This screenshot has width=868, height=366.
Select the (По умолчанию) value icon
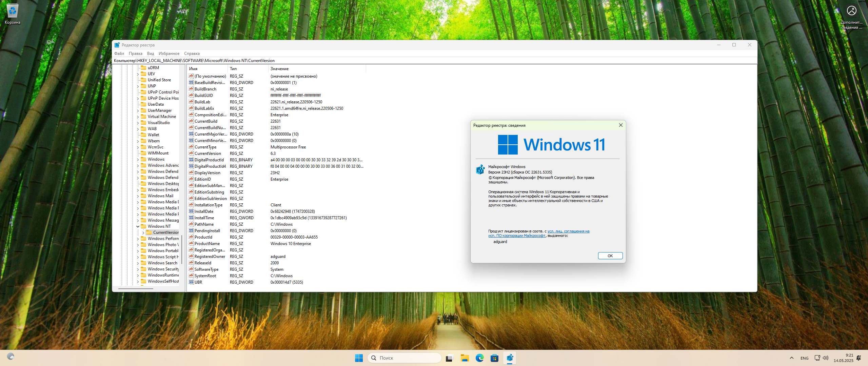pos(191,76)
